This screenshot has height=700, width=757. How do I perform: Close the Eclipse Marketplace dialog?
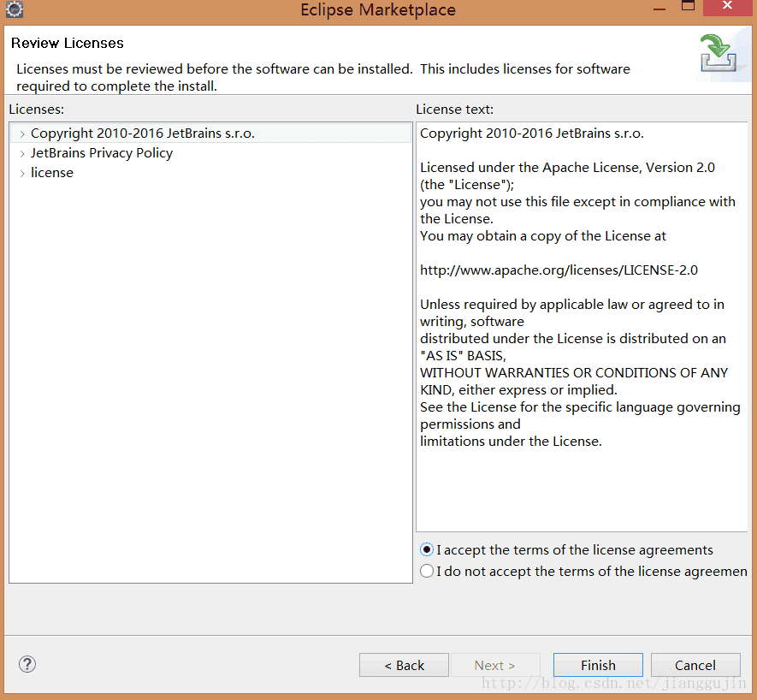pos(728,6)
